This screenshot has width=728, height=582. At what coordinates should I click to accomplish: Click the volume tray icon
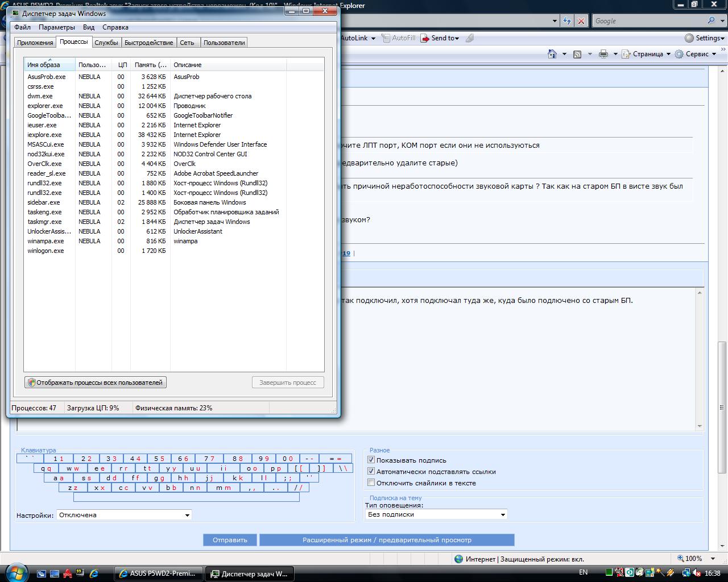tap(697, 573)
